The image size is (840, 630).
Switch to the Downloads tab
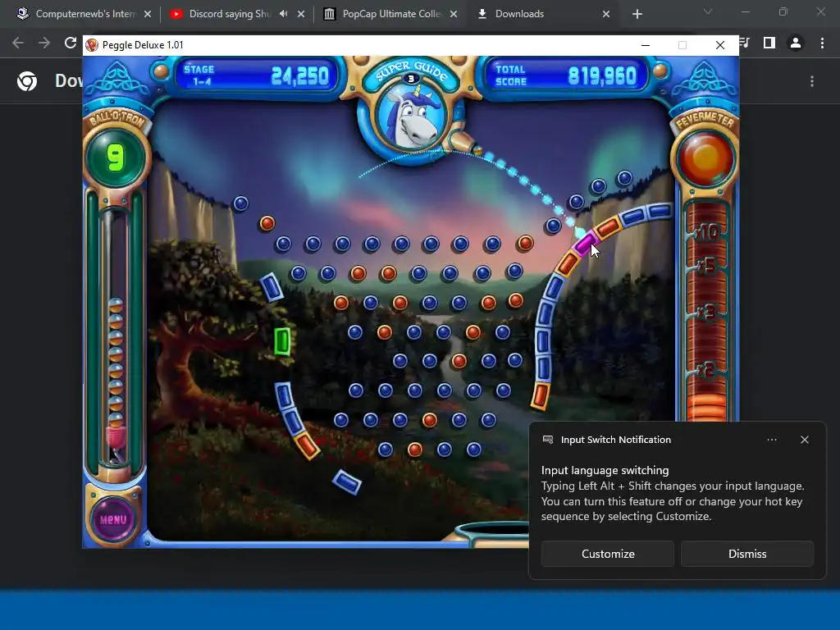pyautogui.click(x=519, y=14)
